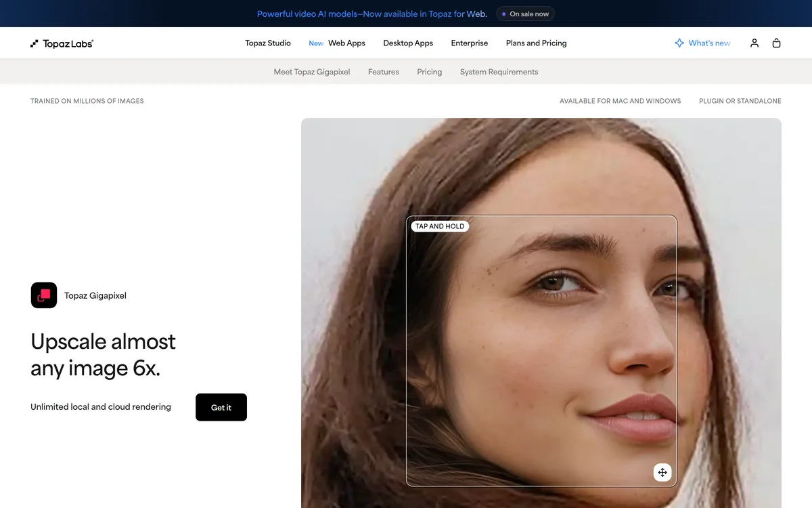Image resolution: width=812 pixels, height=508 pixels.
Task: Click the move handle icon on comparison box
Action: 662,473
